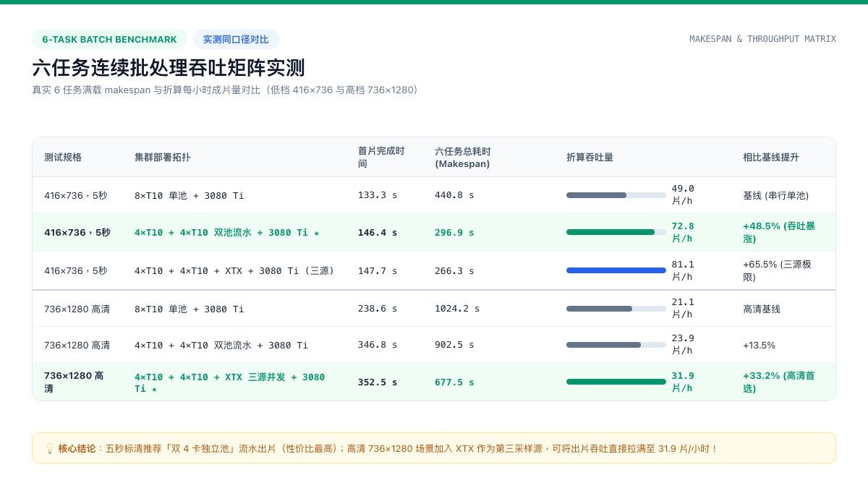Image resolution: width=868 pixels, height=488 pixels.
Task: Select the 实测同口径对比 tag
Action: point(236,39)
